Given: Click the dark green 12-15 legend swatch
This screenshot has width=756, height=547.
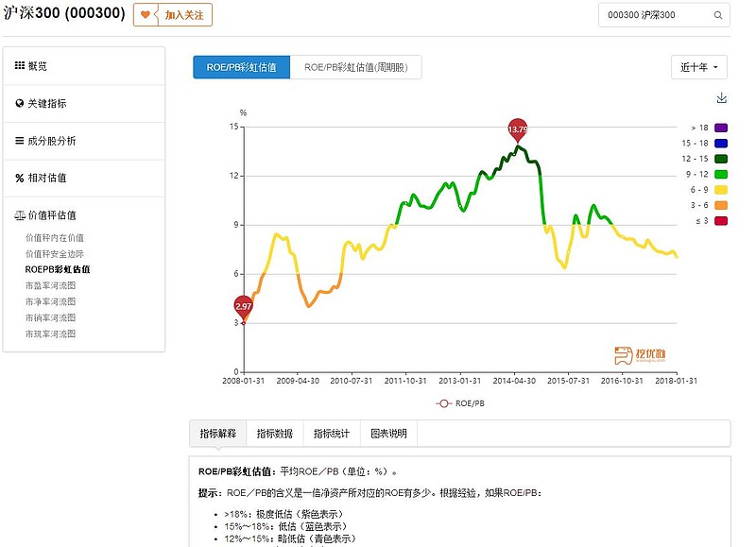Looking at the screenshot, I should 721,159.
